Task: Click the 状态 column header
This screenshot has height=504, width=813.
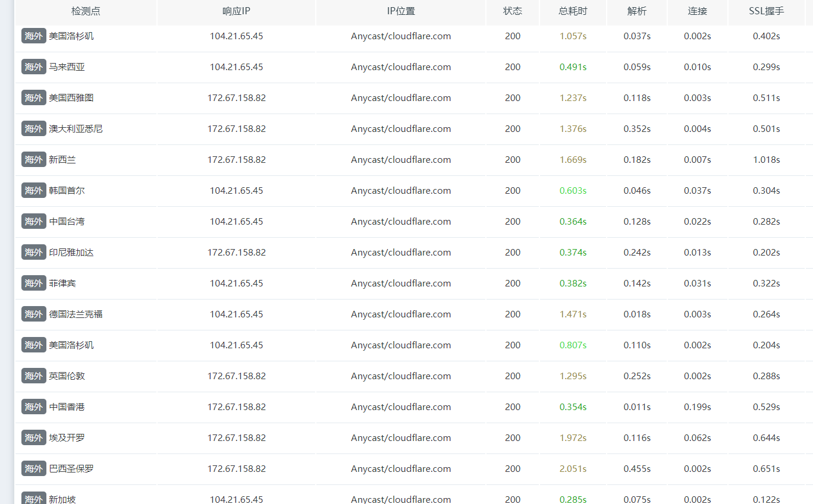Action: tap(513, 11)
